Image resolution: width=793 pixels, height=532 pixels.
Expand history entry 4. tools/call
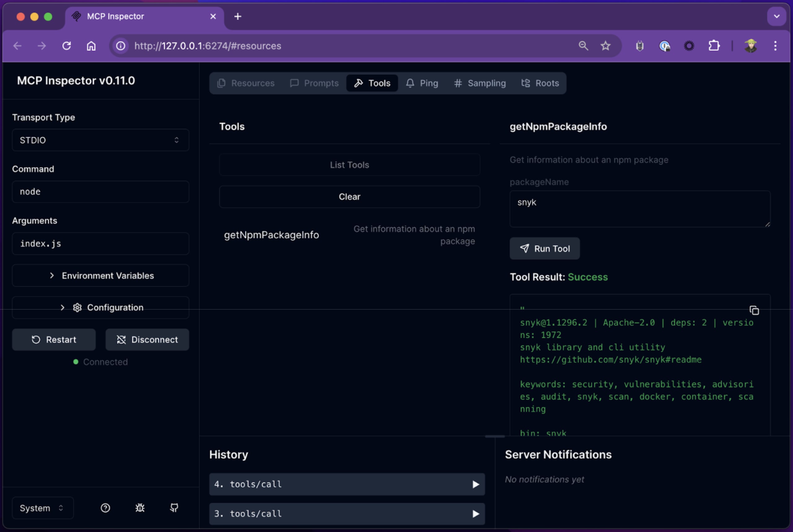pos(347,484)
